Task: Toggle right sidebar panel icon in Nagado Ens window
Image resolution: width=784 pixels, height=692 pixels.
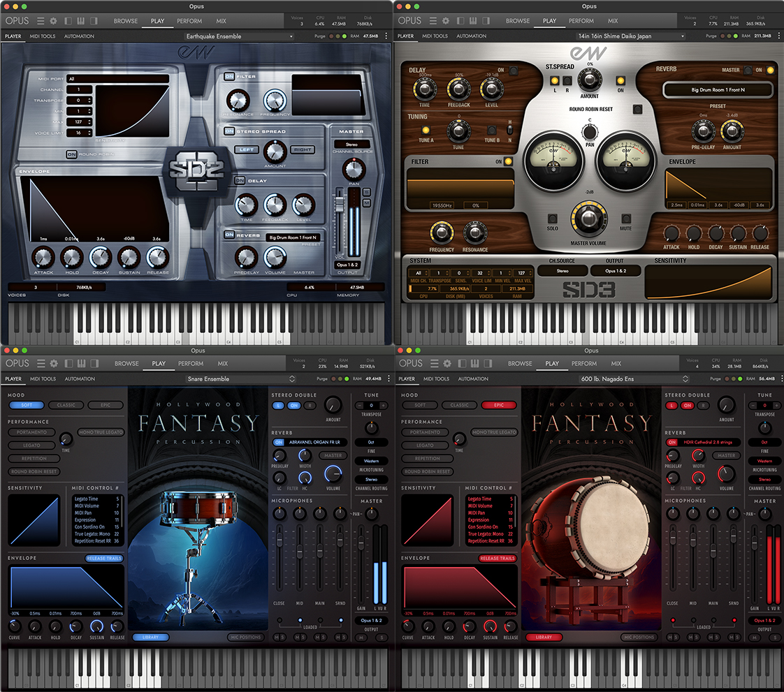Action: 488,363
